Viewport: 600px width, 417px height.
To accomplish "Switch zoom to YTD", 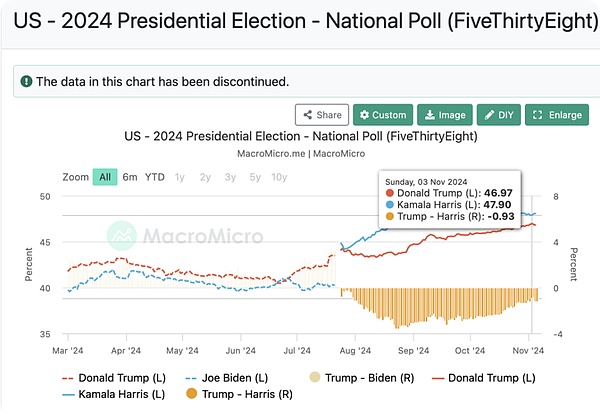I will coord(155,177).
